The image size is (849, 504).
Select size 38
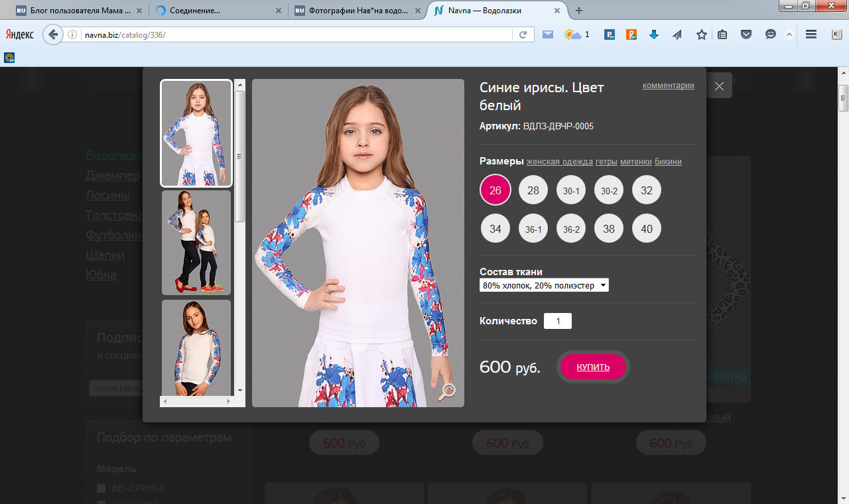(609, 229)
